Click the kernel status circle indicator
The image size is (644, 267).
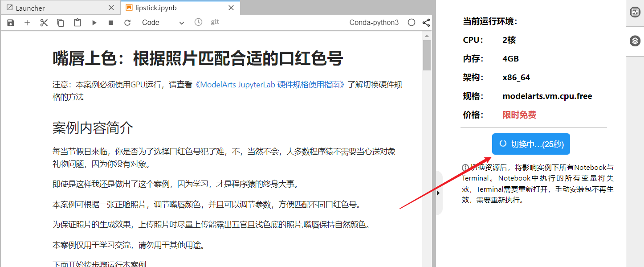[412, 22]
